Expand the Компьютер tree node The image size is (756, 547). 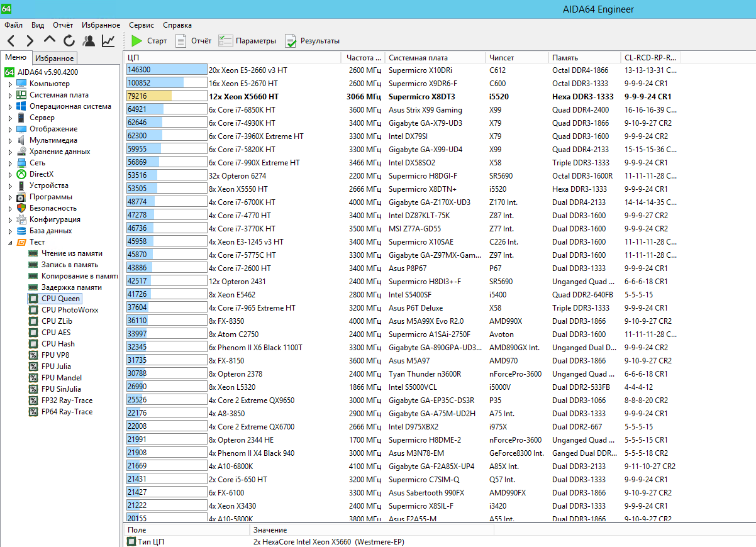tap(10, 84)
